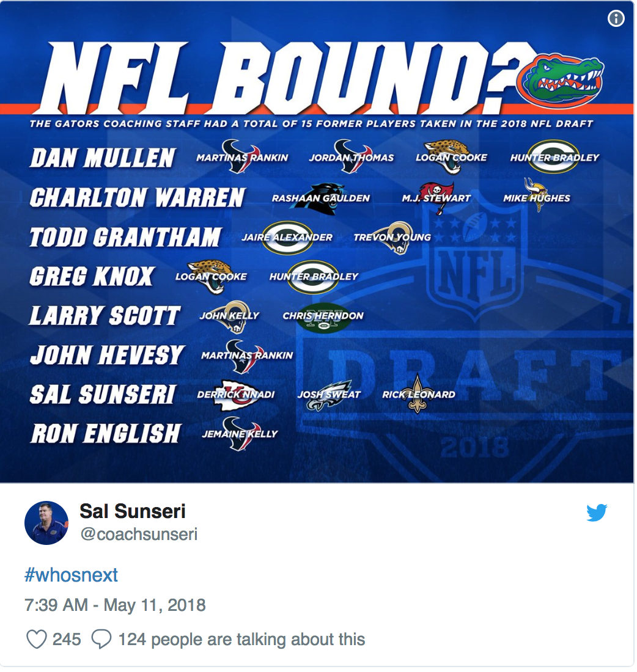
Task: Click the Florida Gators logo
Action: tap(560, 80)
